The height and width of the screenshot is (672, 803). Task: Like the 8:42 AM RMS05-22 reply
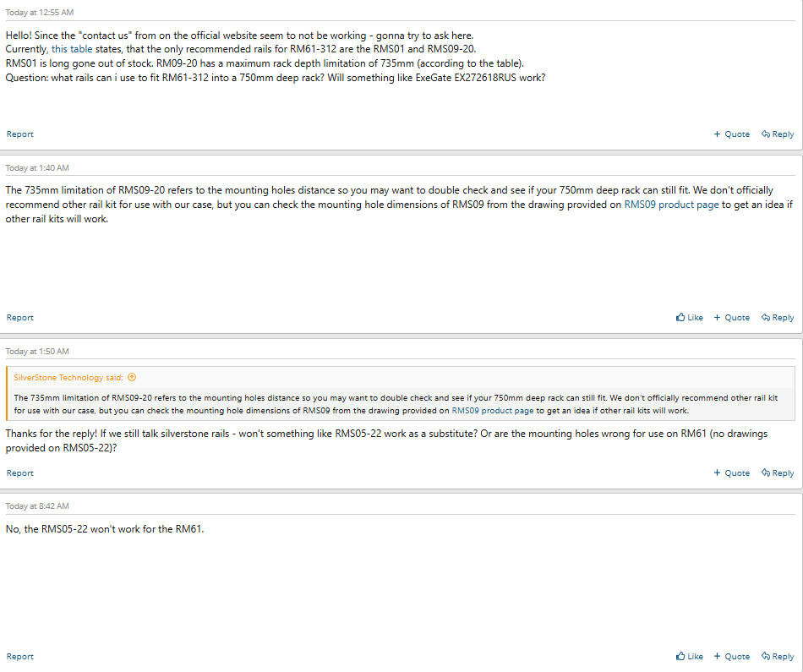tap(690, 656)
